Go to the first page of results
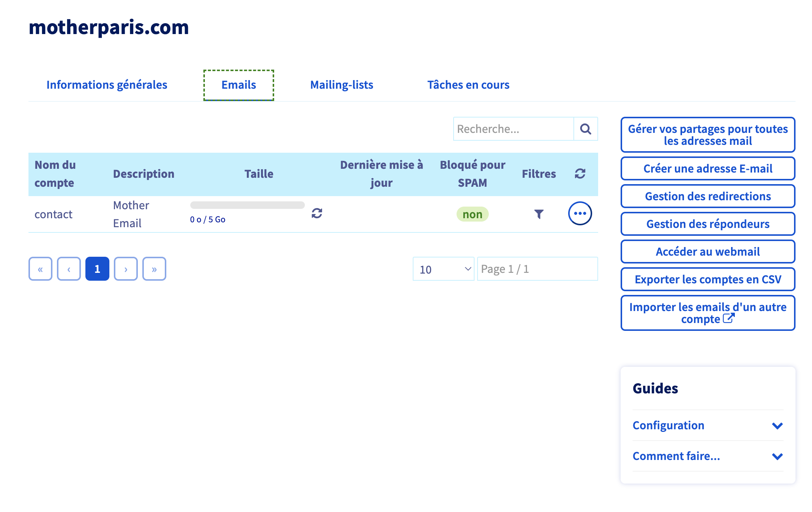 click(x=40, y=269)
